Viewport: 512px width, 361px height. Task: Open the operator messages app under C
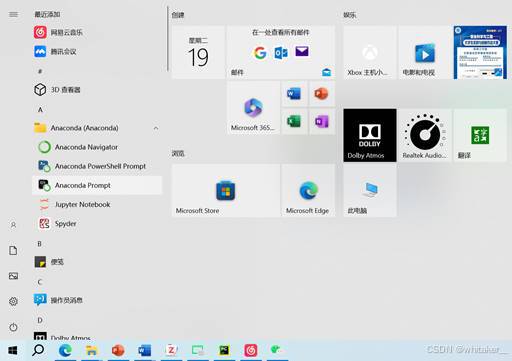[97, 300]
